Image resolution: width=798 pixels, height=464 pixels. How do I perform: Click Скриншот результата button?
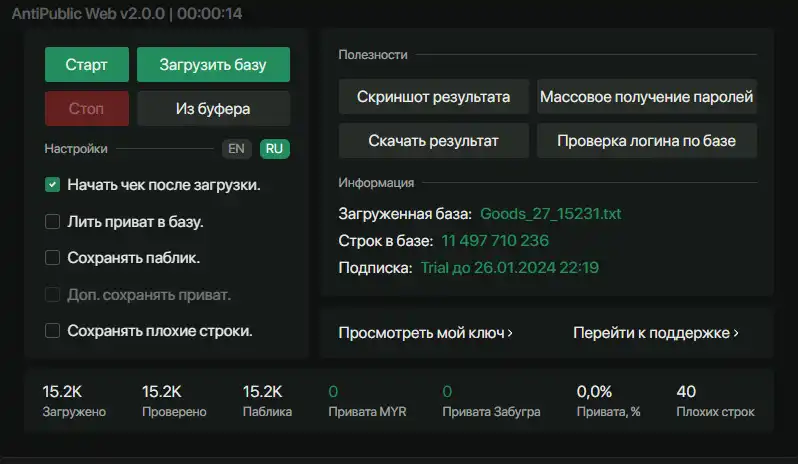(x=433, y=97)
